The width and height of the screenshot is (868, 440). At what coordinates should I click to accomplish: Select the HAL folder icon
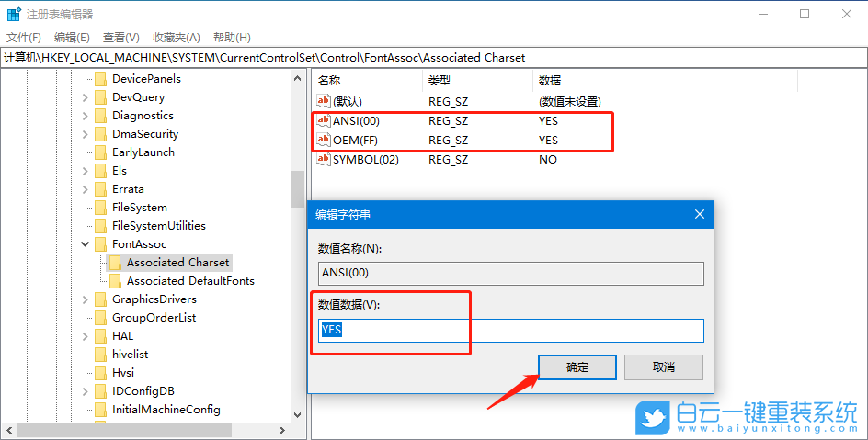click(x=100, y=336)
